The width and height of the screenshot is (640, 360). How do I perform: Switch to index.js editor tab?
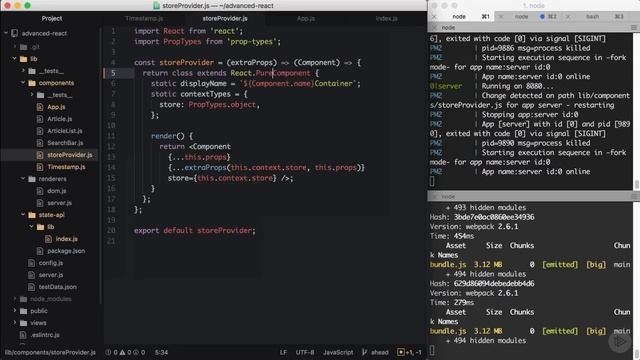pyautogui.click(x=386, y=18)
